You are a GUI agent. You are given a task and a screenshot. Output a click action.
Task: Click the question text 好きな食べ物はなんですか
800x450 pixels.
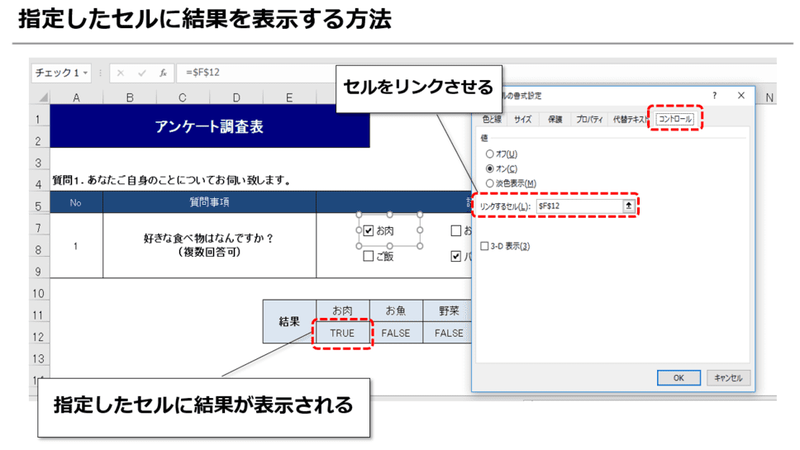pos(209,238)
